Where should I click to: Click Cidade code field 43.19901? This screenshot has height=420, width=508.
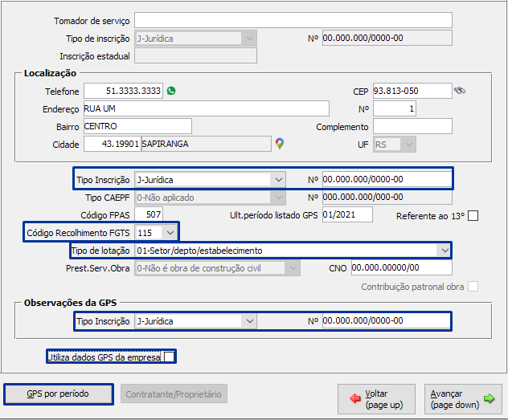point(112,144)
